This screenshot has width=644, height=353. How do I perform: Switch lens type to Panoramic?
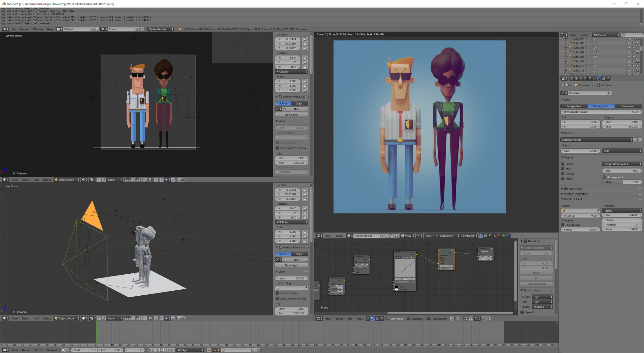tap(628, 106)
